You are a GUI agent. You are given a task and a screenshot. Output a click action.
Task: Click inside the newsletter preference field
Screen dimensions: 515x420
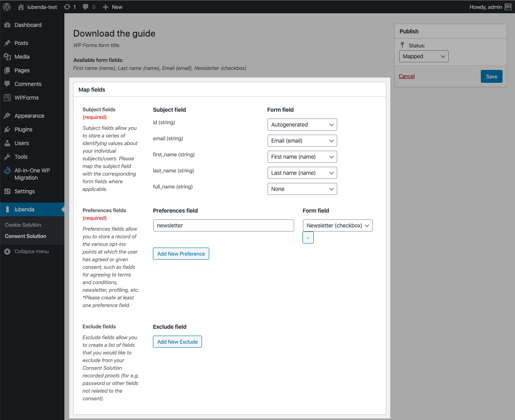pyautogui.click(x=223, y=225)
